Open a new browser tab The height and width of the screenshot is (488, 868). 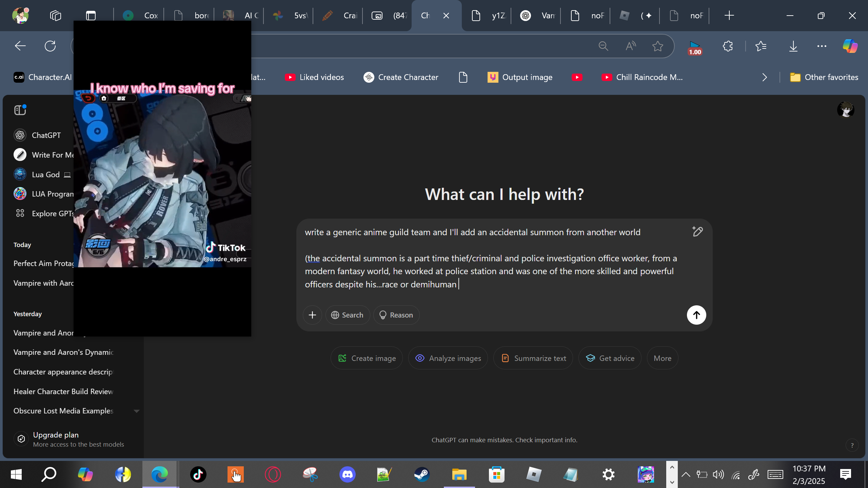pyautogui.click(x=729, y=16)
